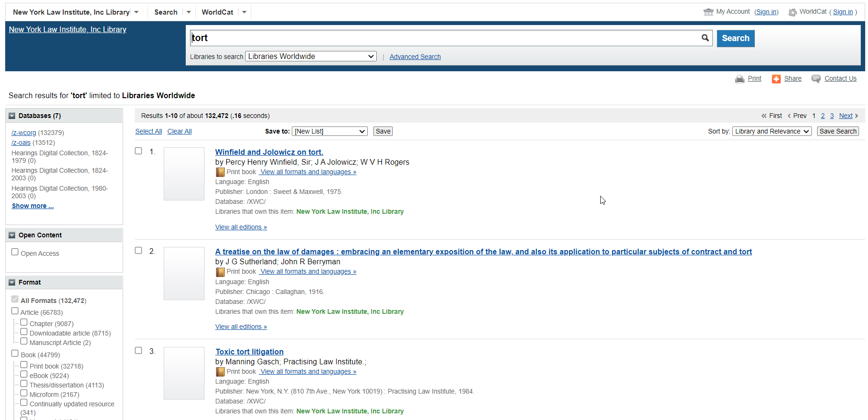This screenshot has width=868, height=420.
Task: Click the Print printer icon
Action: (x=739, y=79)
